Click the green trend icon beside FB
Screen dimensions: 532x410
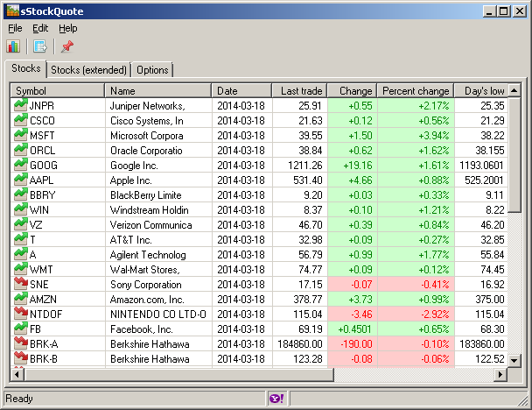click(x=21, y=329)
